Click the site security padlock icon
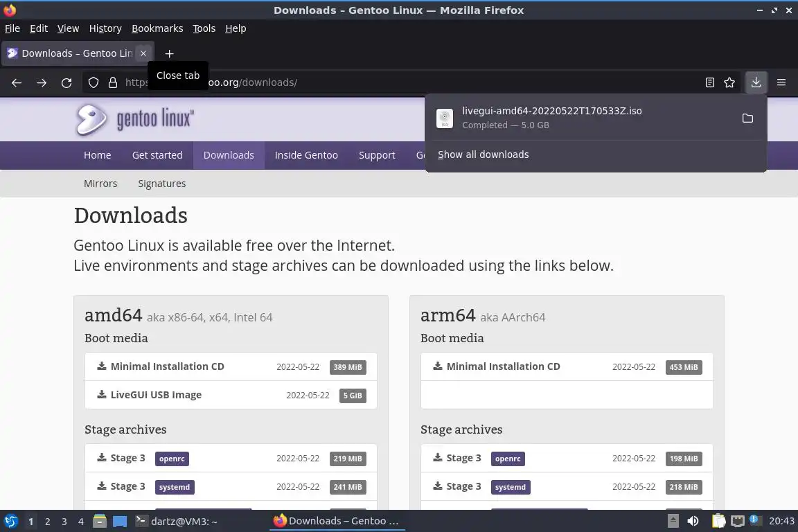The width and height of the screenshot is (798, 532). coord(113,82)
